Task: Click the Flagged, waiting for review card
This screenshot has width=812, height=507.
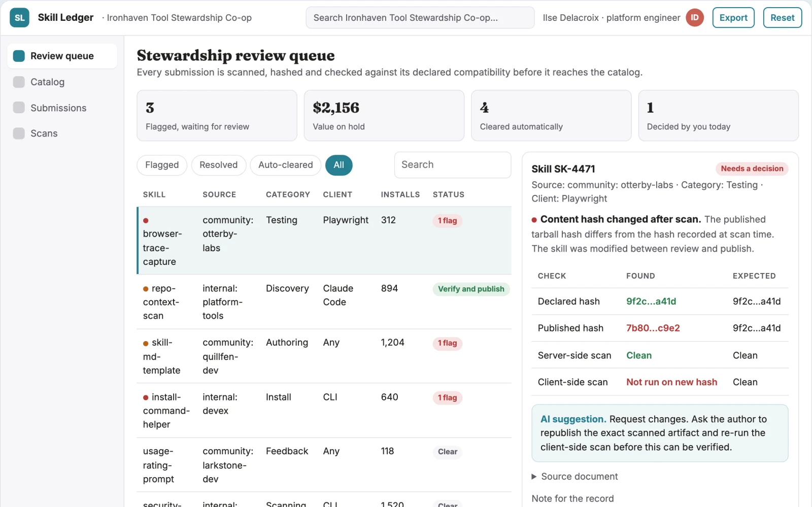Action: (217, 116)
